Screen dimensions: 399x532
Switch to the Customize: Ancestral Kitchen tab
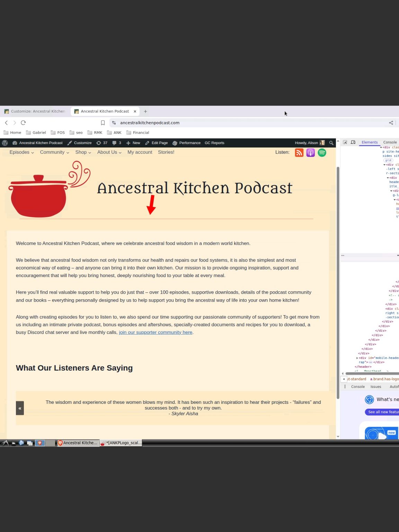pos(35,111)
